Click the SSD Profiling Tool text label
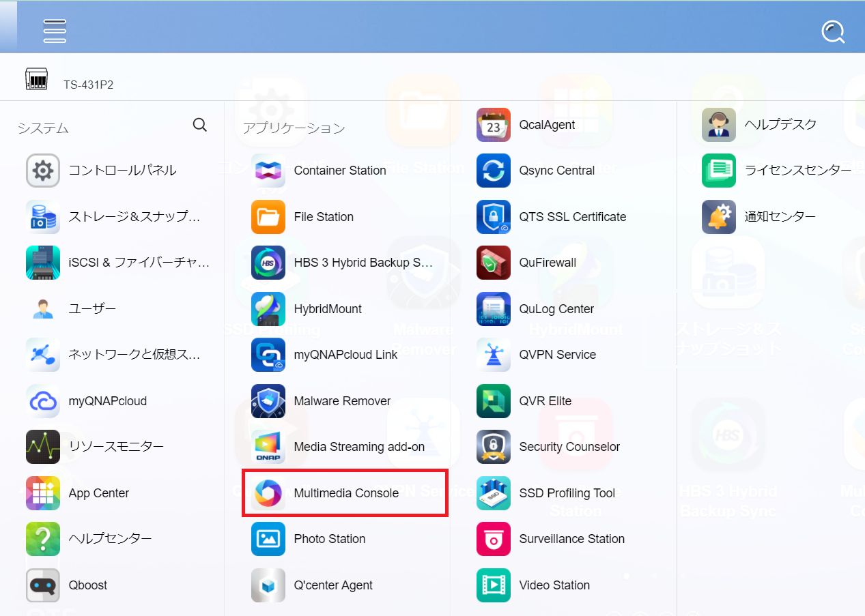This screenshot has height=616, width=865. [x=567, y=493]
